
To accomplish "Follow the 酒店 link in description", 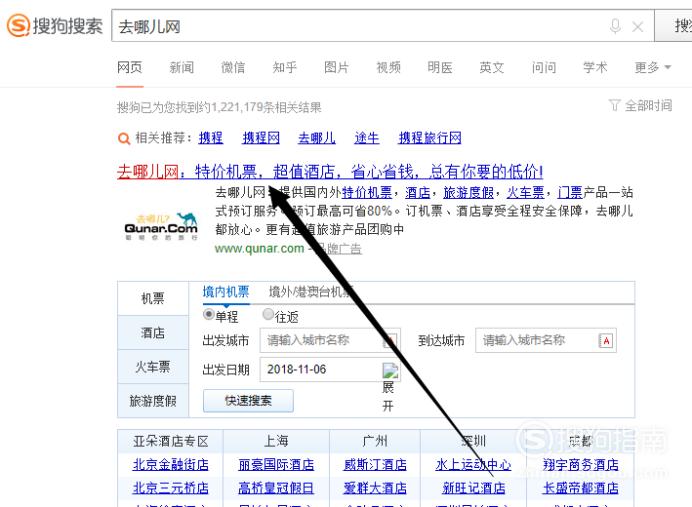I will click(417, 192).
